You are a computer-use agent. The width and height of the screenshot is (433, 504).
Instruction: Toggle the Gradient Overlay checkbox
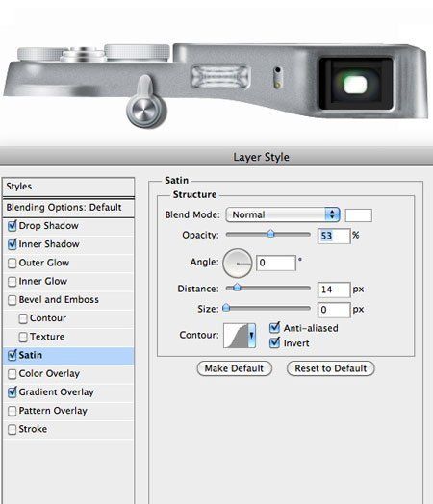pyautogui.click(x=12, y=392)
